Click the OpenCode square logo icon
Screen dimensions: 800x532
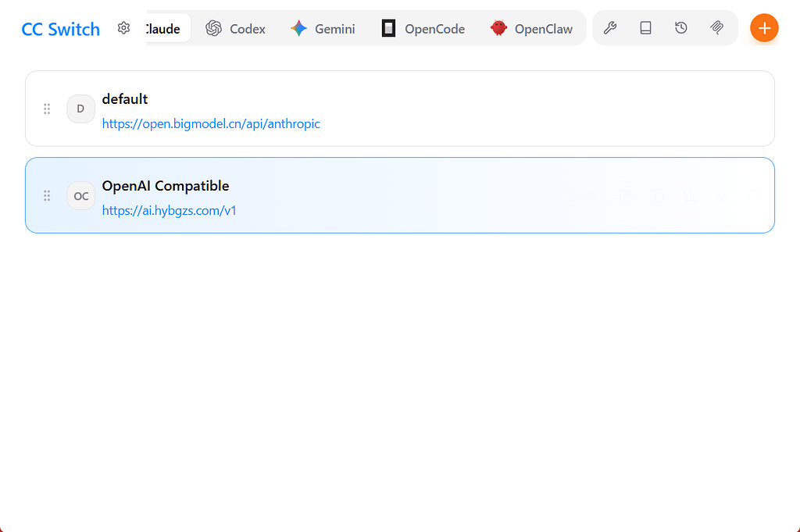[x=388, y=28]
